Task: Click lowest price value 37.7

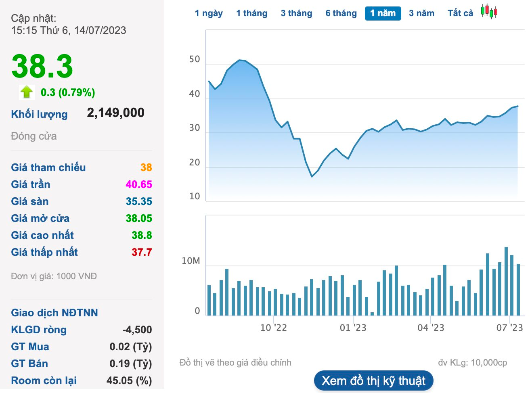Action: point(142,252)
